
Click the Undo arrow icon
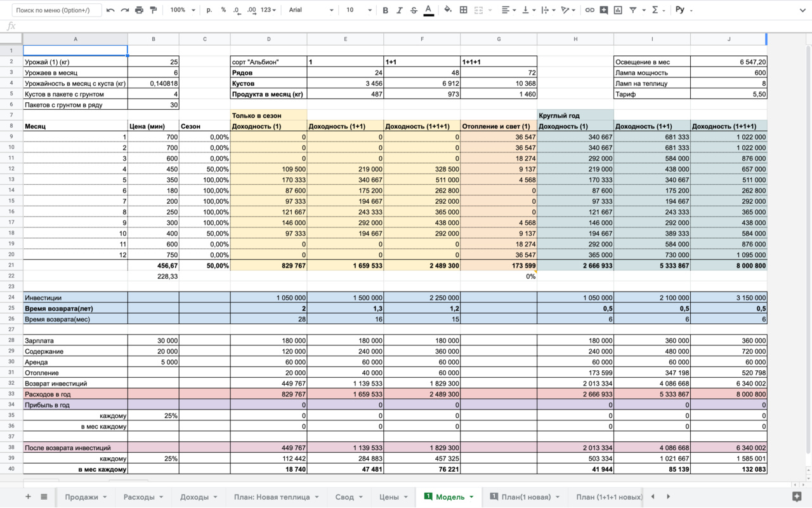110,10
